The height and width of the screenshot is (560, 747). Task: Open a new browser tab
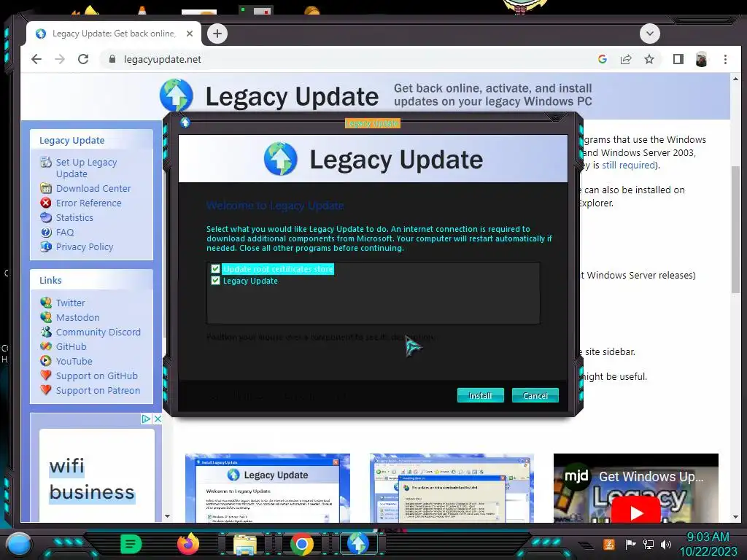pyautogui.click(x=217, y=34)
